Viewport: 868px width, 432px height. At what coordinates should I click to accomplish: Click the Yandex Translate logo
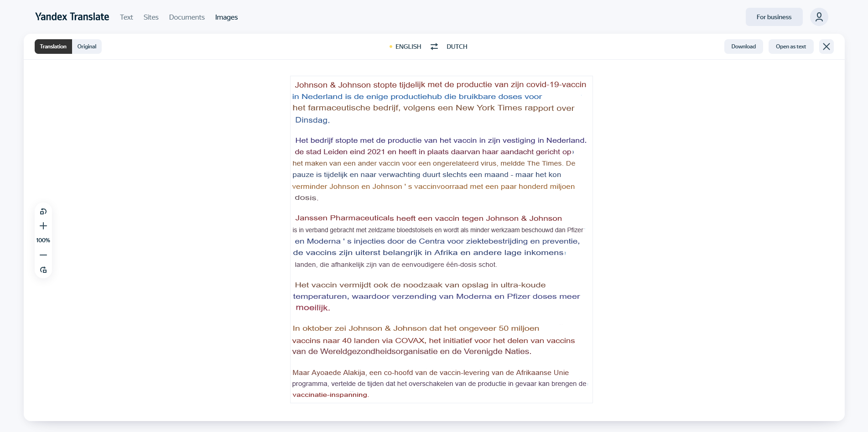pos(72,17)
